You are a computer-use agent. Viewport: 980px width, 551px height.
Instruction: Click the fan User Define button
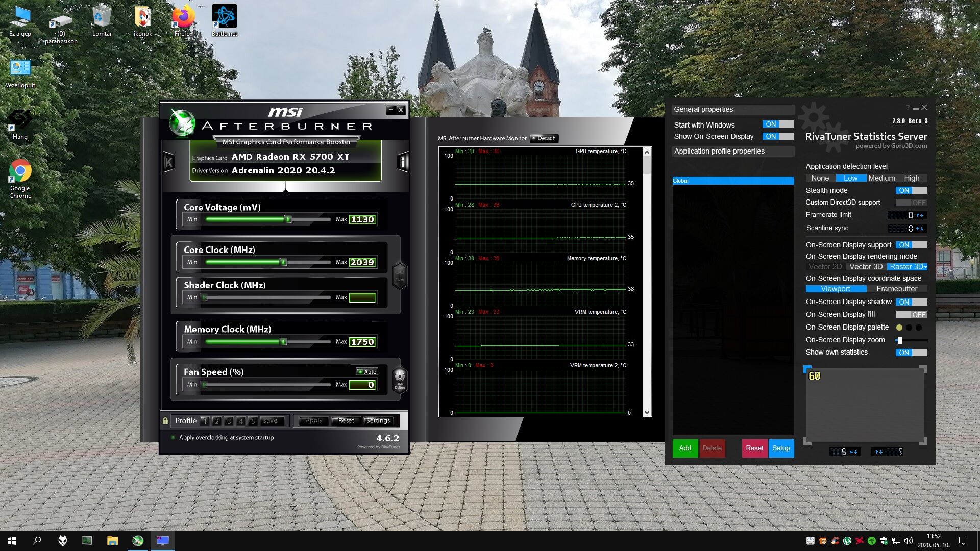(x=400, y=380)
